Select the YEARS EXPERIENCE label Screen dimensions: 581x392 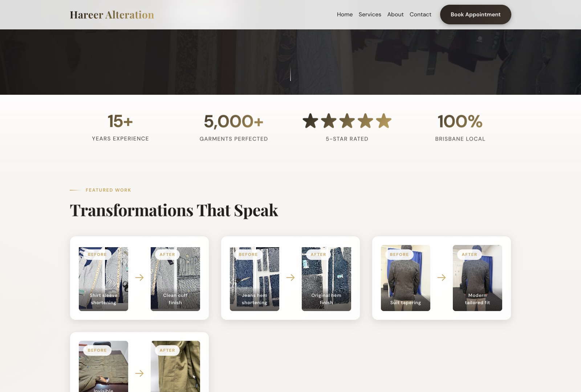coord(120,139)
